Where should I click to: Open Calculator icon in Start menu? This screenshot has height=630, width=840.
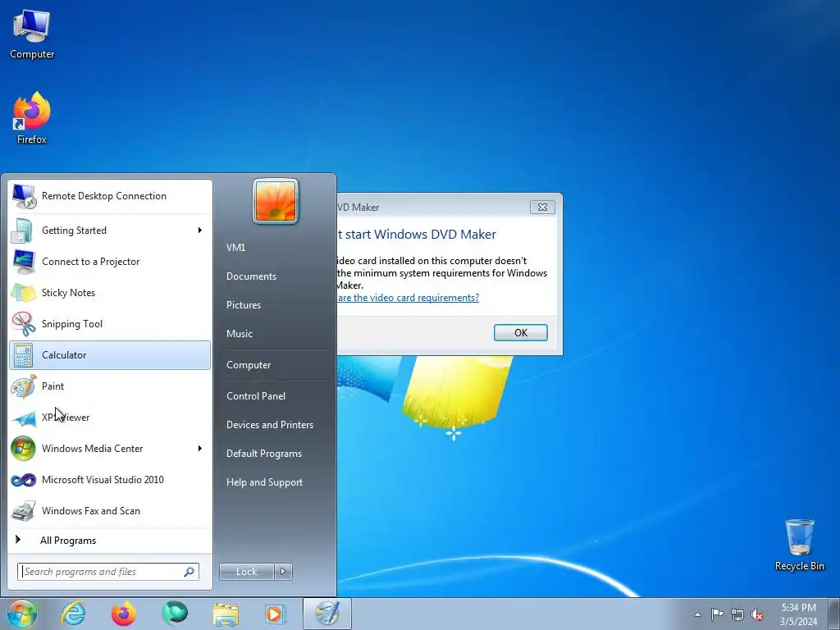click(24, 354)
